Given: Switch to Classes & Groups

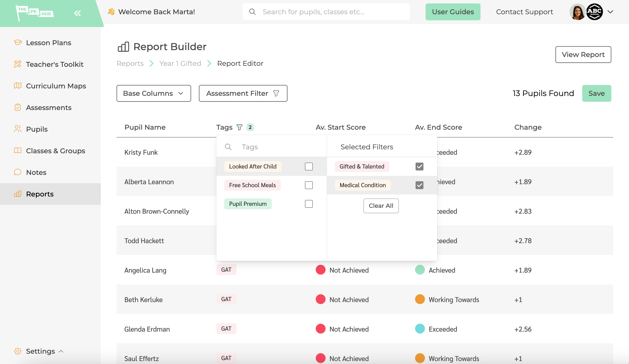Looking at the screenshot, I should click(x=55, y=151).
